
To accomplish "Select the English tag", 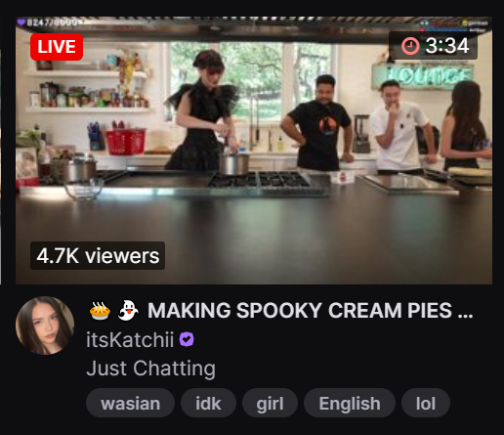I will coord(350,403).
